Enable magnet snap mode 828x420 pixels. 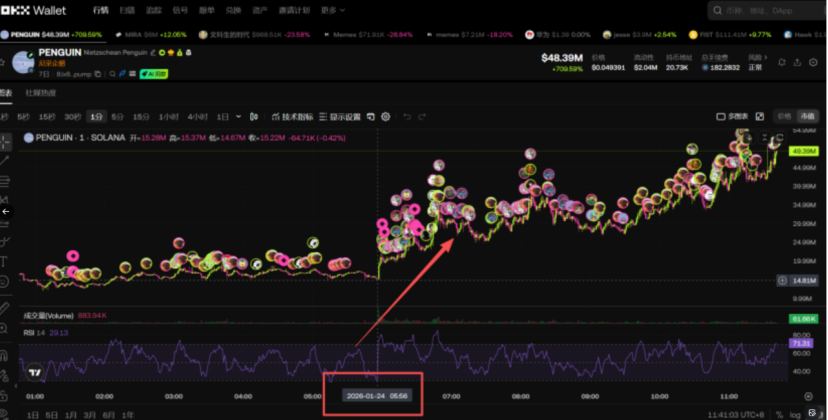click(x=4, y=355)
